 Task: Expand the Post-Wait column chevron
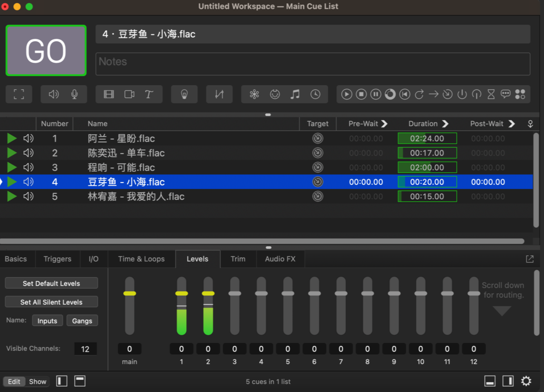[x=511, y=124]
